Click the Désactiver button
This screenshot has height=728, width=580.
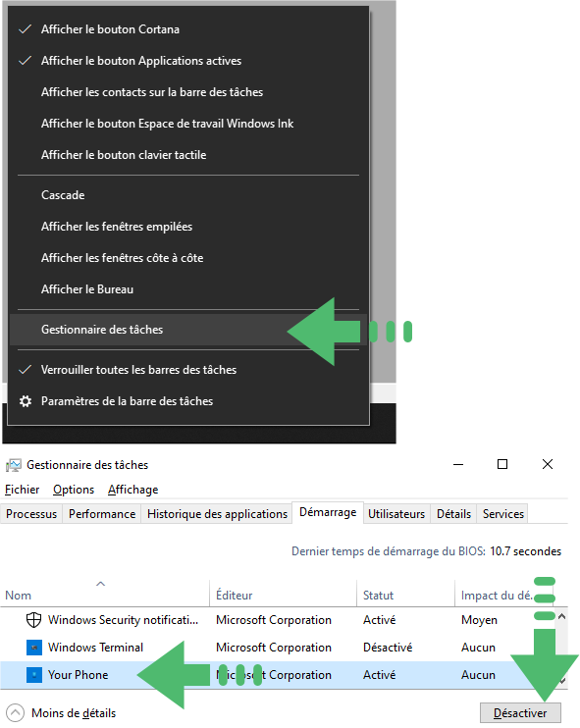point(520,712)
